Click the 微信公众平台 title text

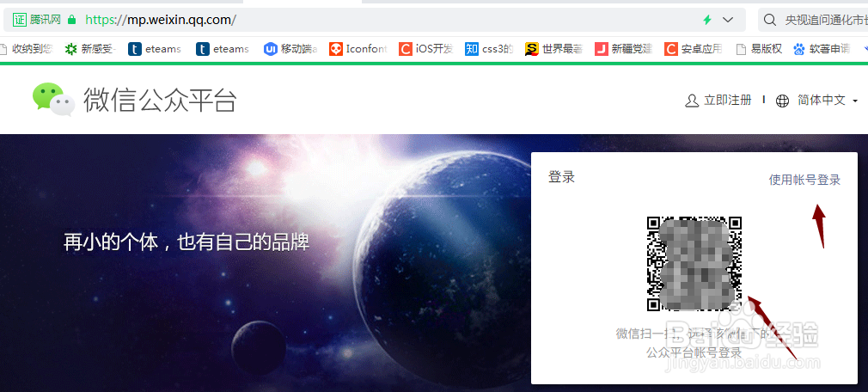click(x=160, y=101)
